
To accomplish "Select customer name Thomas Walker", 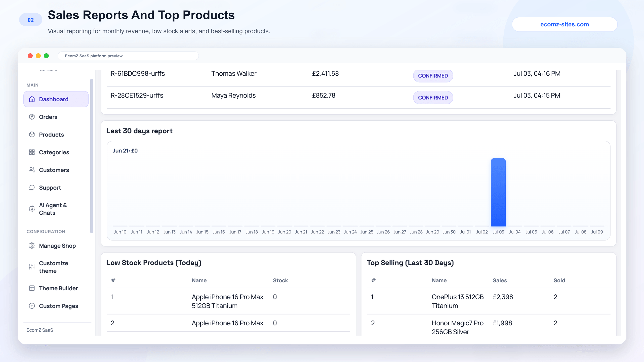I will [x=234, y=73].
